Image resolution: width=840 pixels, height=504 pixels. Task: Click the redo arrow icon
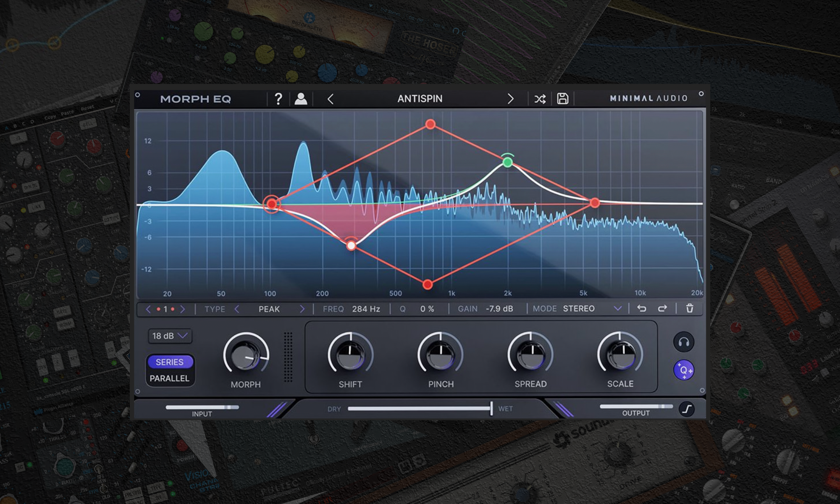(662, 309)
